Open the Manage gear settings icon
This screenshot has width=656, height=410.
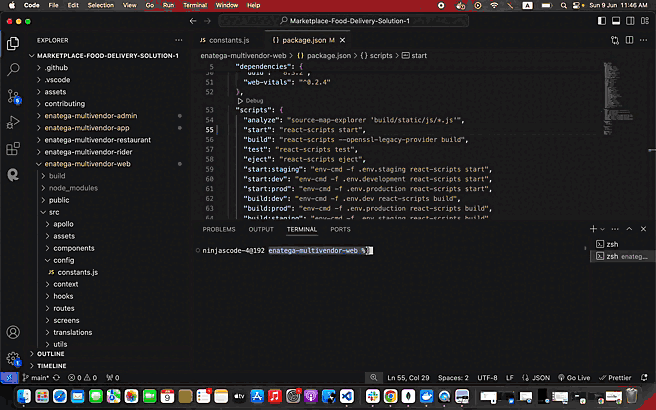coord(14,358)
